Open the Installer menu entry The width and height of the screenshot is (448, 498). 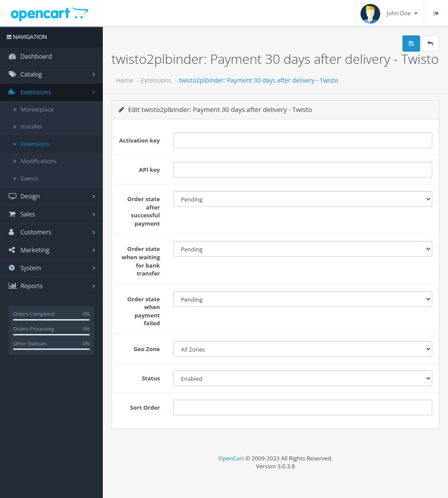pyautogui.click(x=31, y=126)
